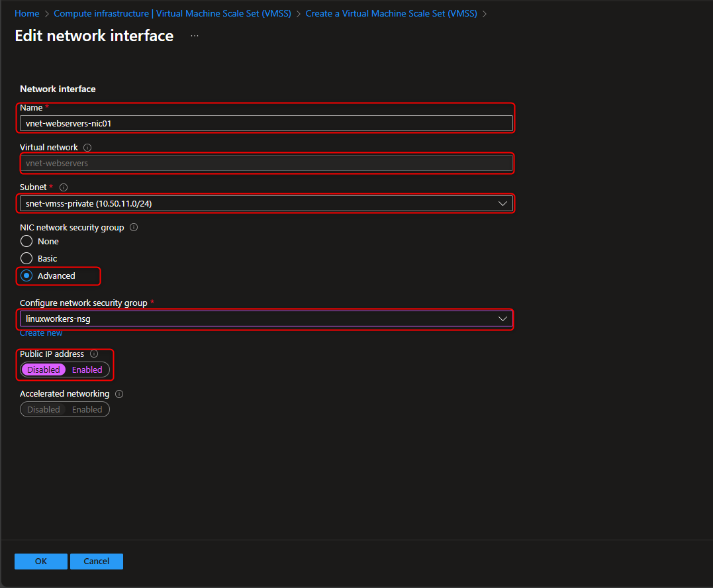Select the Basic NSG radio button
The width and height of the screenshot is (713, 588).
click(x=25, y=258)
